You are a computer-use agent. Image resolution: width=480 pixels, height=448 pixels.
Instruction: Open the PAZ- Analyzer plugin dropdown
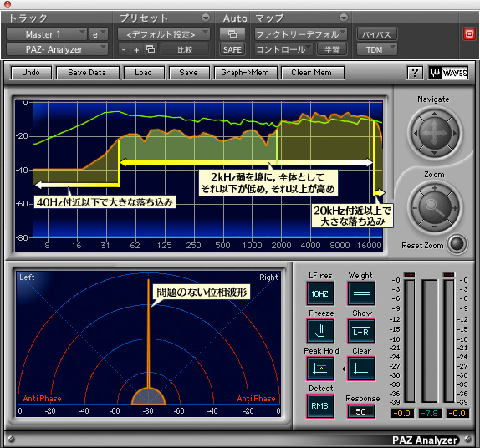click(x=57, y=49)
